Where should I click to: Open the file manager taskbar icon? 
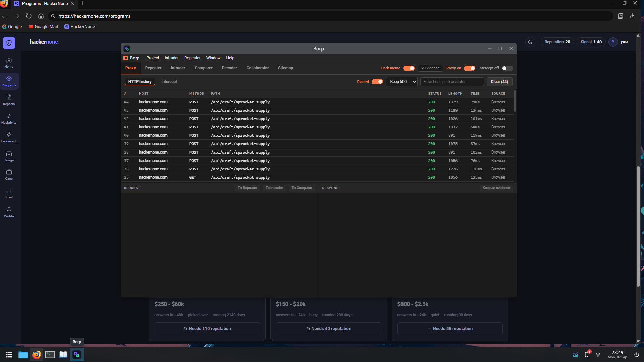(x=23, y=355)
